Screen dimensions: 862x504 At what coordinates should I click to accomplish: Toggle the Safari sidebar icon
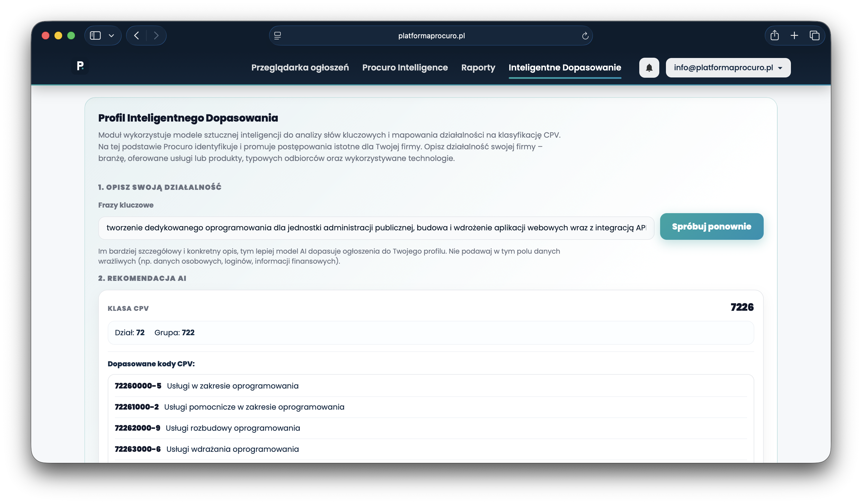96,35
